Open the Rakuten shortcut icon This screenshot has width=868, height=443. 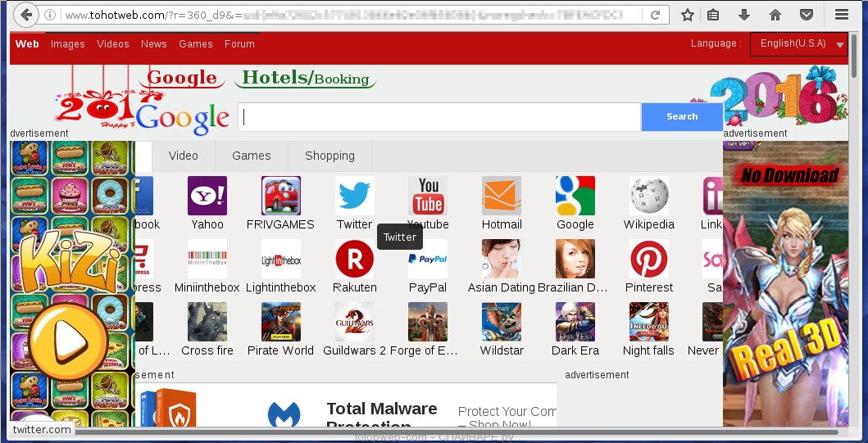[x=354, y=259]
